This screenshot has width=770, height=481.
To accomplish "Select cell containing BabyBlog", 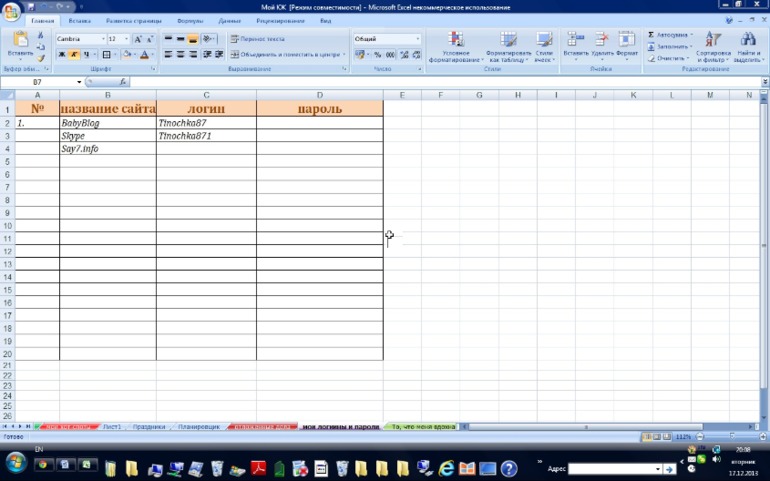I will pyautogui.click(x=108, y=123).
